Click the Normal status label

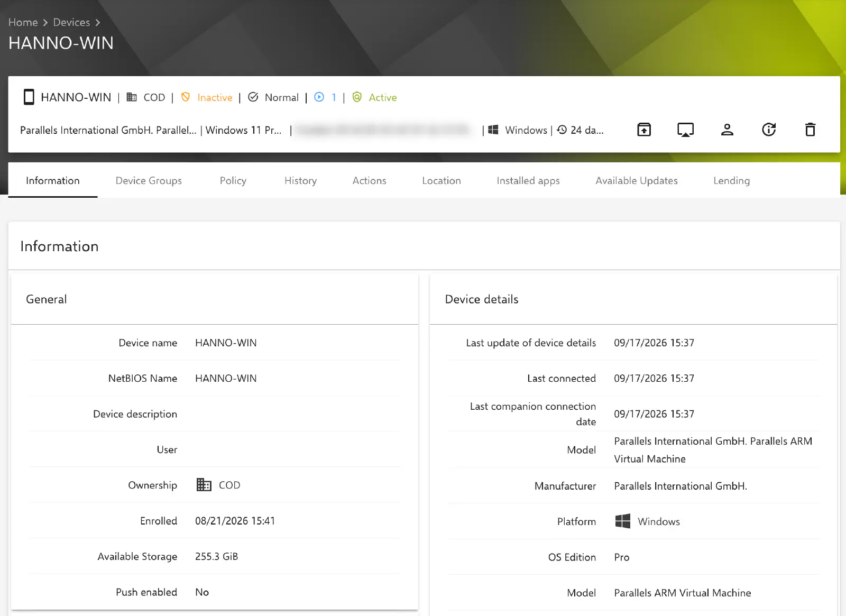[x=282, y=98]
